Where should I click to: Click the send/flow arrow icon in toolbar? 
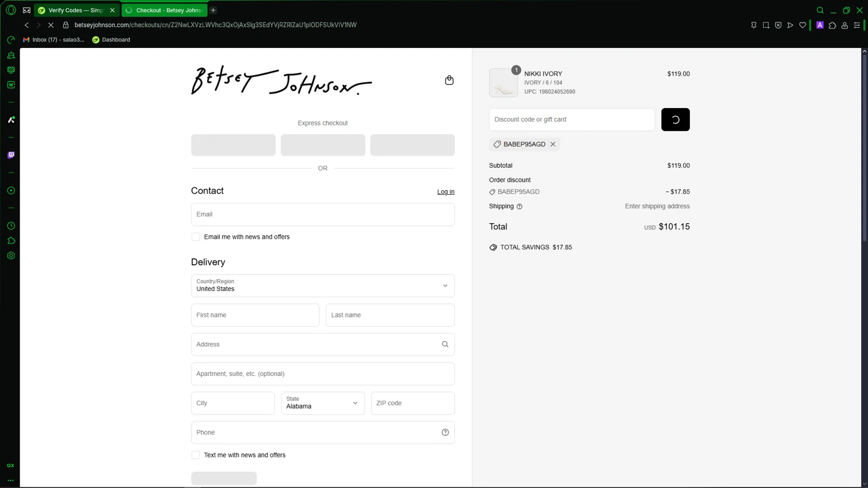[790, 25]
